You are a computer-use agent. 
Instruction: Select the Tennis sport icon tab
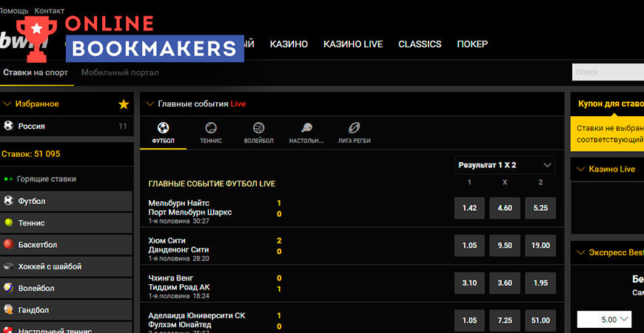click(211, 133)
